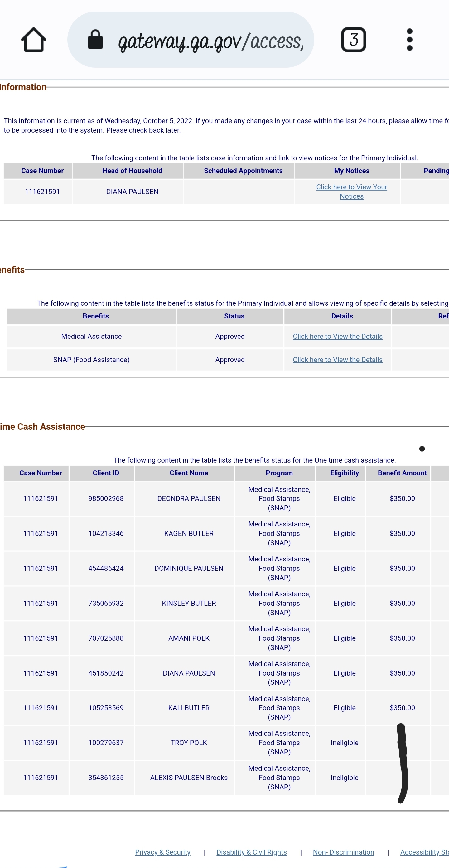
Task: Select the Client ID column header
Action: (101, 473)
